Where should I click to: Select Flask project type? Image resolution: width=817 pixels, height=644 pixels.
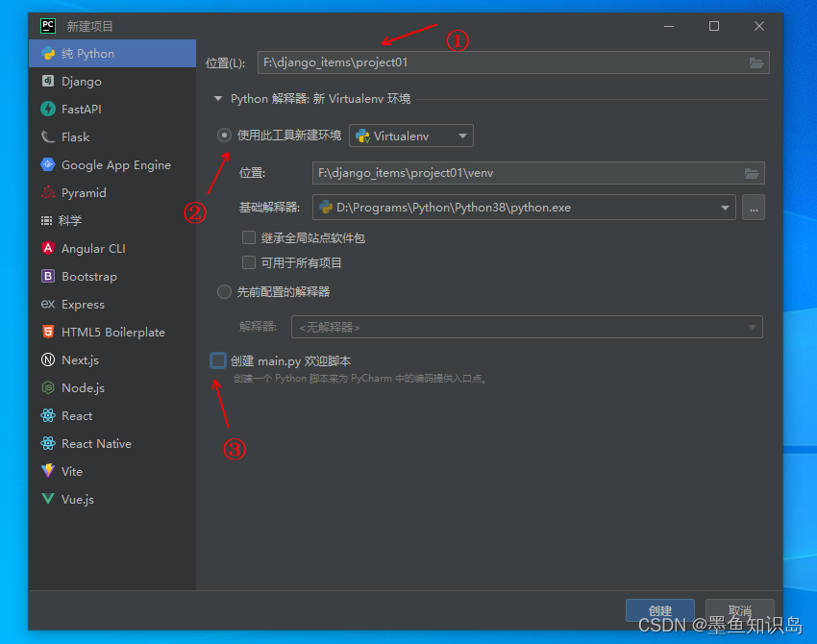click(112, 137)
